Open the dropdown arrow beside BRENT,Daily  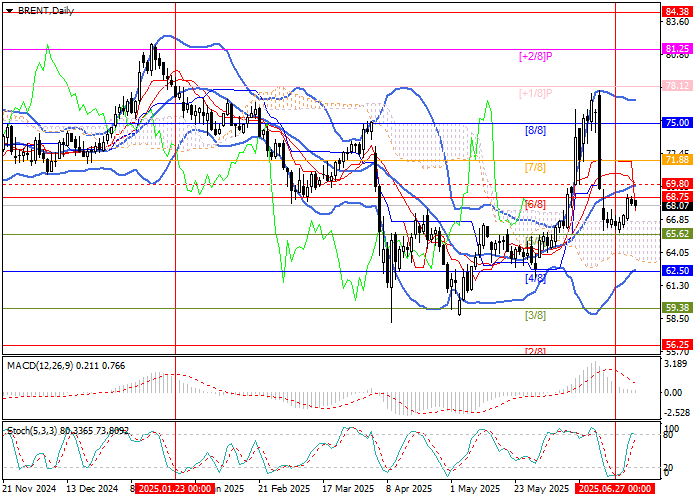(x=10, y=11)
